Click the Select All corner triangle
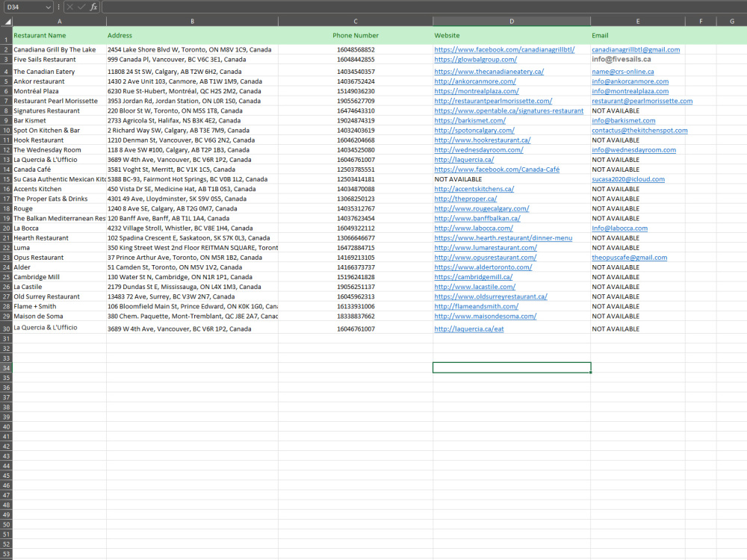 [7, 22]
